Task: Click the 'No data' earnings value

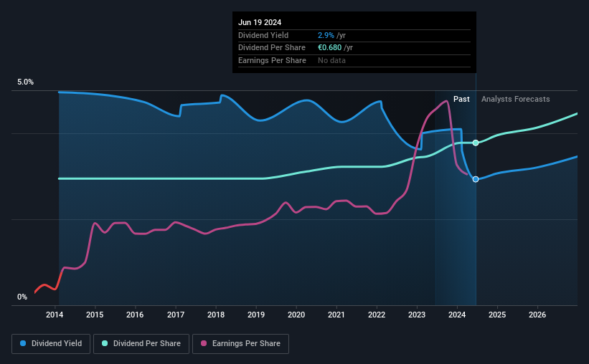Action: (331, 60)
